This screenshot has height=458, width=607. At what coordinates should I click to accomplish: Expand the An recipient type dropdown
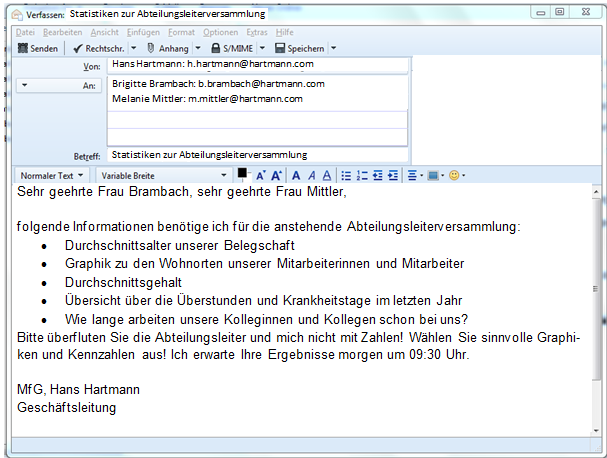[24, 86]
